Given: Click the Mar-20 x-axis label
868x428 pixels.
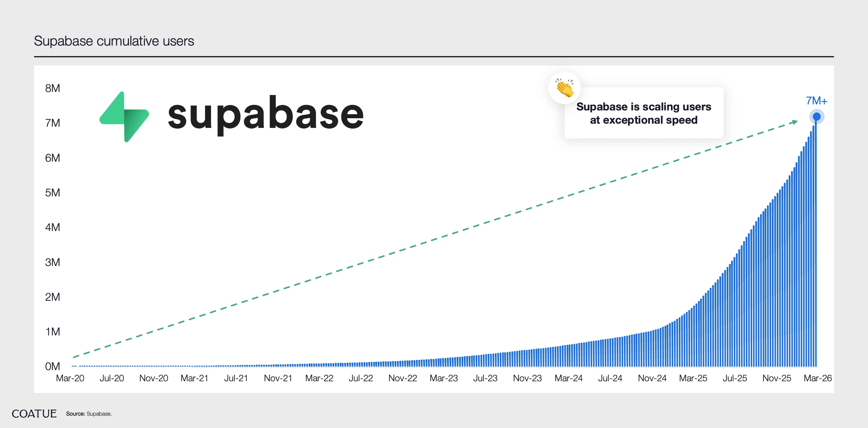Looking at the screenshot, I should tap(70, 378).
